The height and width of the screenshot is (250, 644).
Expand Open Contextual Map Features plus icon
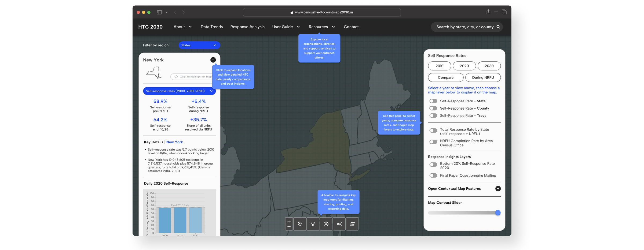[498, 189]
